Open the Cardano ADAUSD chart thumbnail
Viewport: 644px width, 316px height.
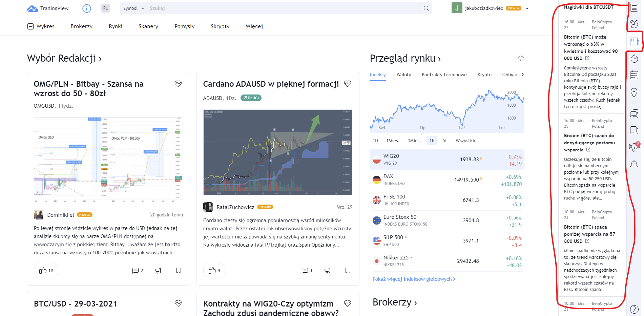[x=277, y=152]
